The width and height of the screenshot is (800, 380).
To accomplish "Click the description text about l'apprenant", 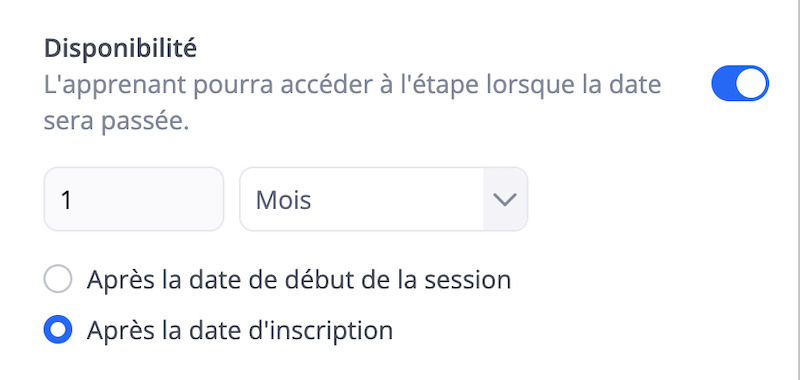I will (353, 104).
